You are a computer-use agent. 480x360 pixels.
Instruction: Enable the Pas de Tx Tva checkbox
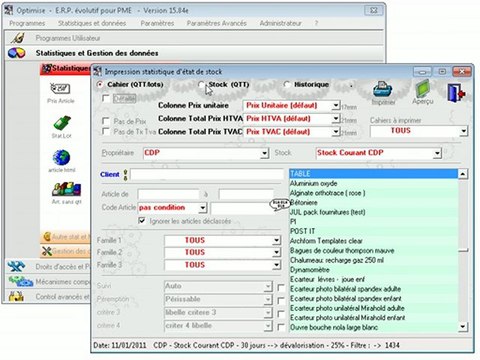106,131
